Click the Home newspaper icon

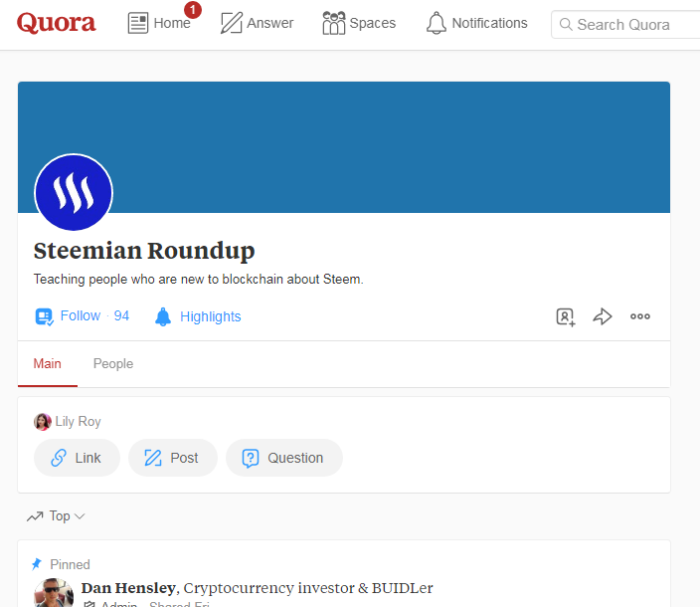(138, 23)
